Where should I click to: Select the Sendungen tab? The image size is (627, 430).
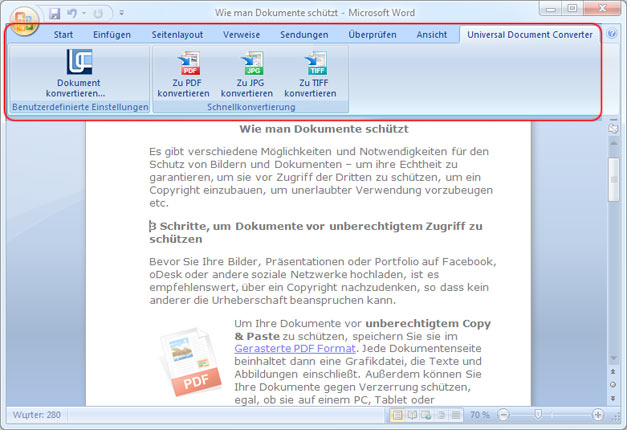[x=304, y=35]
